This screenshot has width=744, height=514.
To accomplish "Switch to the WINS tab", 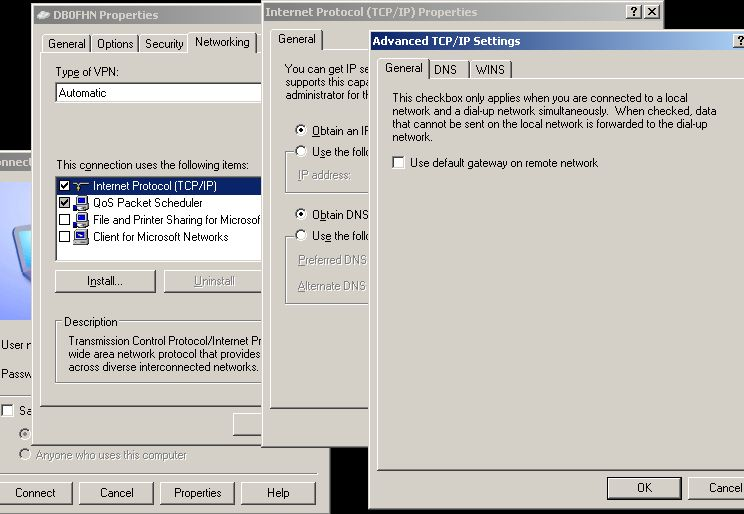I will [490, 69].
